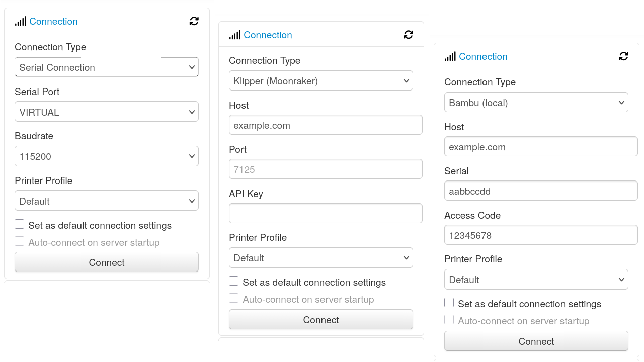
Task: Click signal bars icon in Serial Connection panel
Action: (20, 21)
